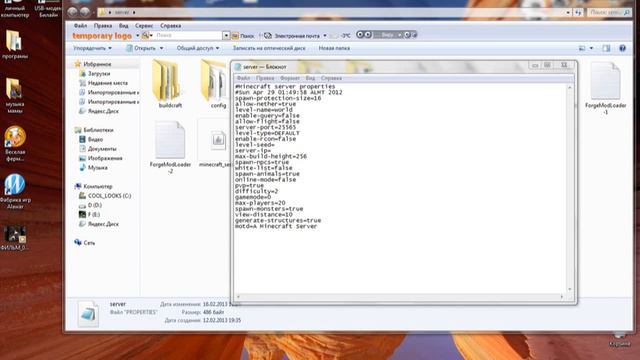Open Explorer's Сервис menu

144,25
